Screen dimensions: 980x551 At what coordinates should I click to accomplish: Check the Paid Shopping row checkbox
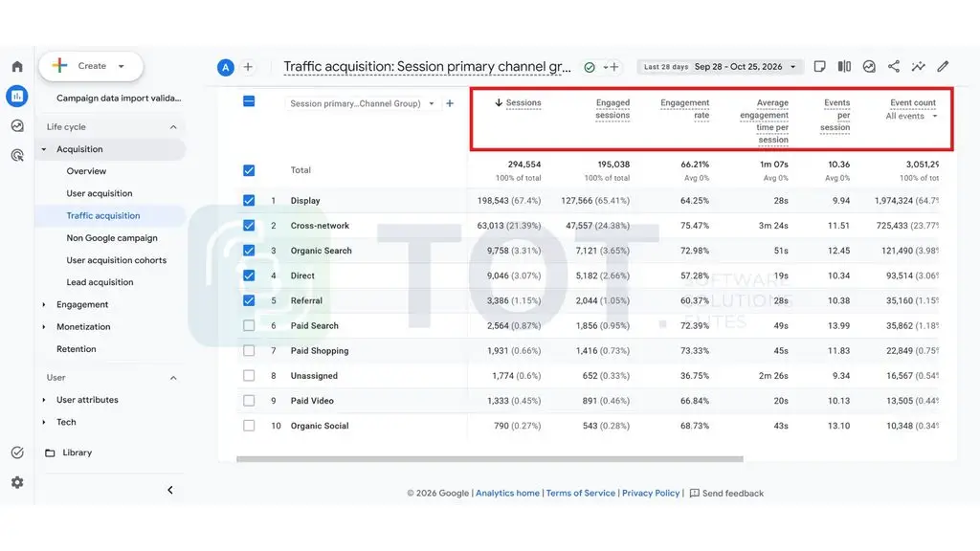click(x=249, y=350)
